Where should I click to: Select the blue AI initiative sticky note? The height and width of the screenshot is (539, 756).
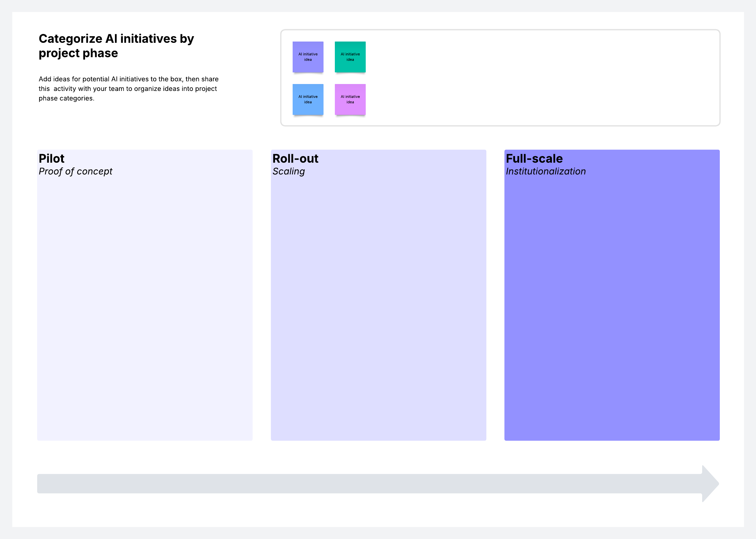pos(307,99)
